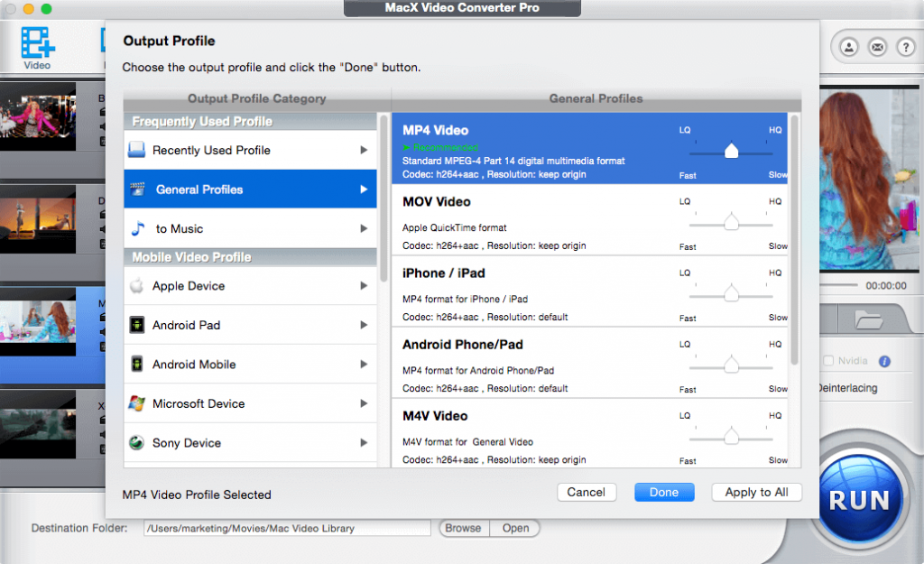
Task: Click the Cancel button
Action: pos(587,492)
